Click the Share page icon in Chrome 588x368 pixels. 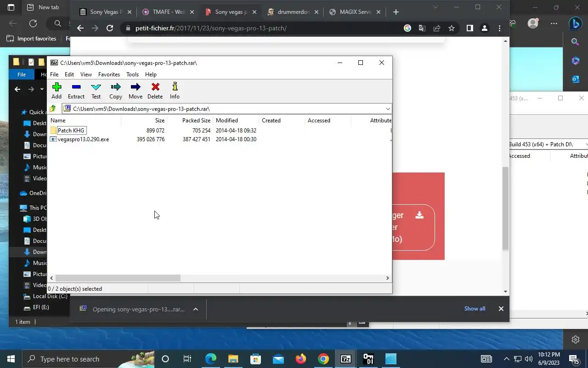pyautogui.click(x=437, y=28)
